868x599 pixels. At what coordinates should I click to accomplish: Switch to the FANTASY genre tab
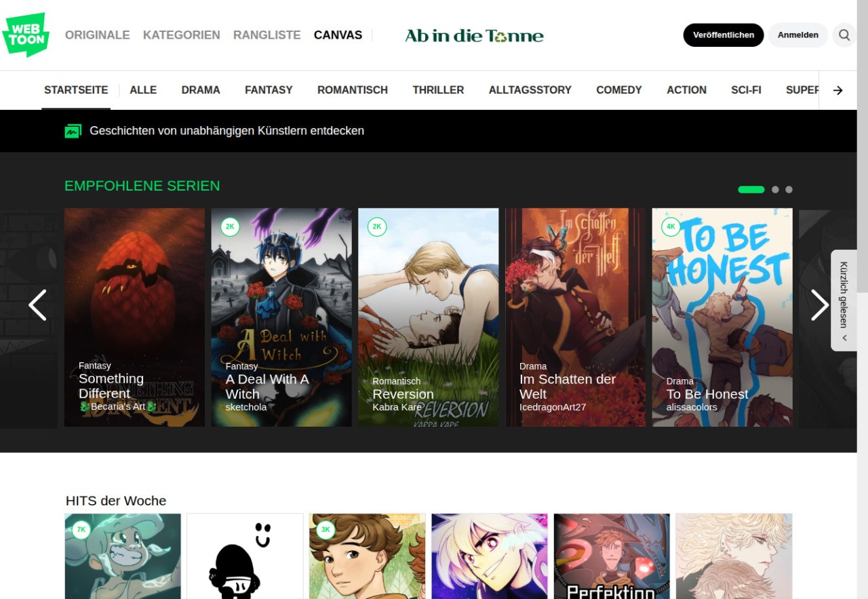point(269,90)
